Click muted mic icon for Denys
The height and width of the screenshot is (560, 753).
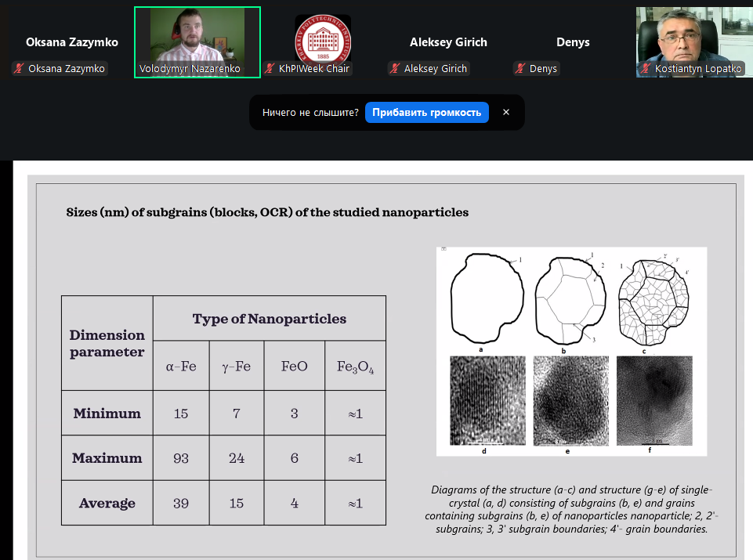pos(520,69)
